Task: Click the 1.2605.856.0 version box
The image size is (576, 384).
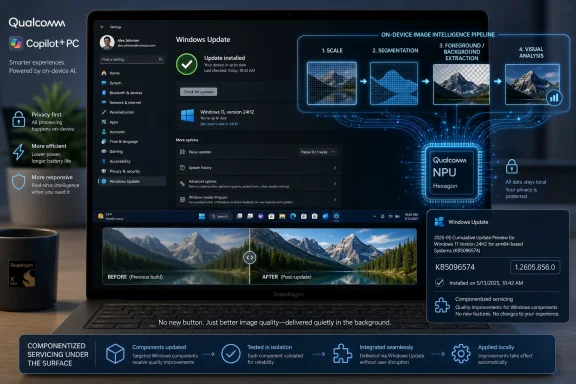Action: click(535, 267)
